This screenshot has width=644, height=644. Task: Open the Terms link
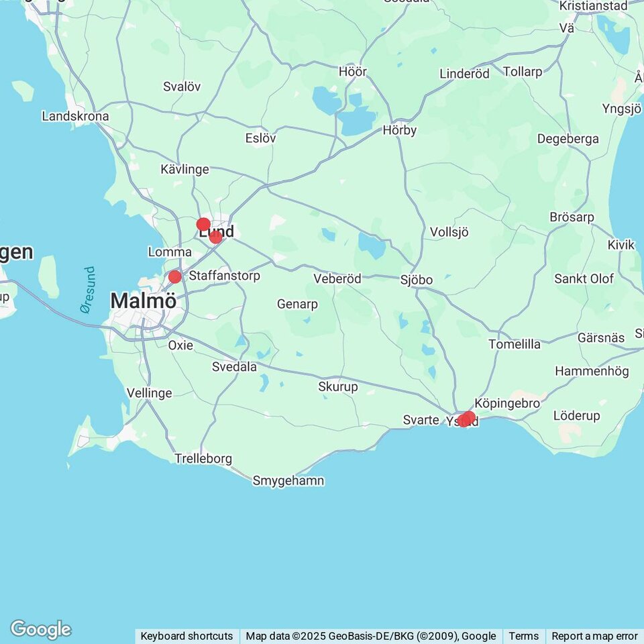(x=524, y=636)
